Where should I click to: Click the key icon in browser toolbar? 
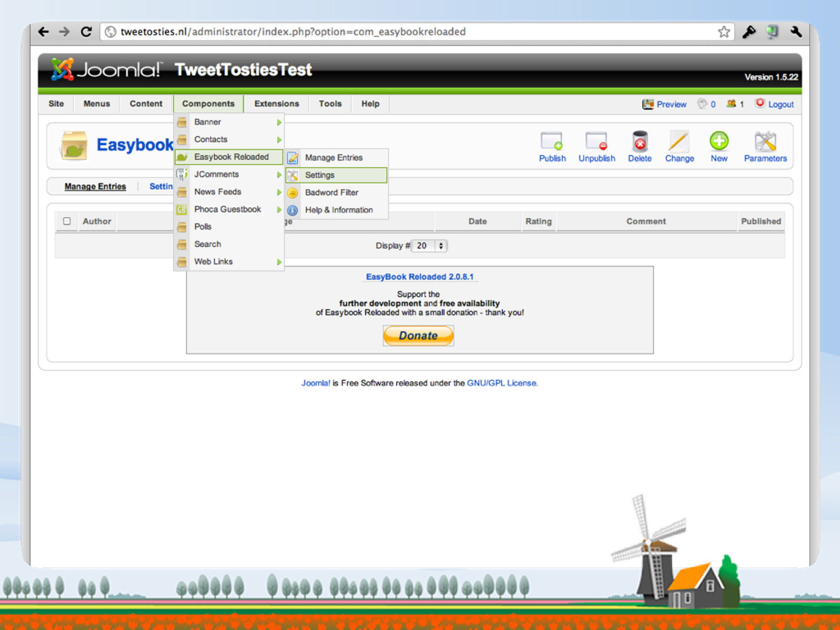click(x=749, y=32)
